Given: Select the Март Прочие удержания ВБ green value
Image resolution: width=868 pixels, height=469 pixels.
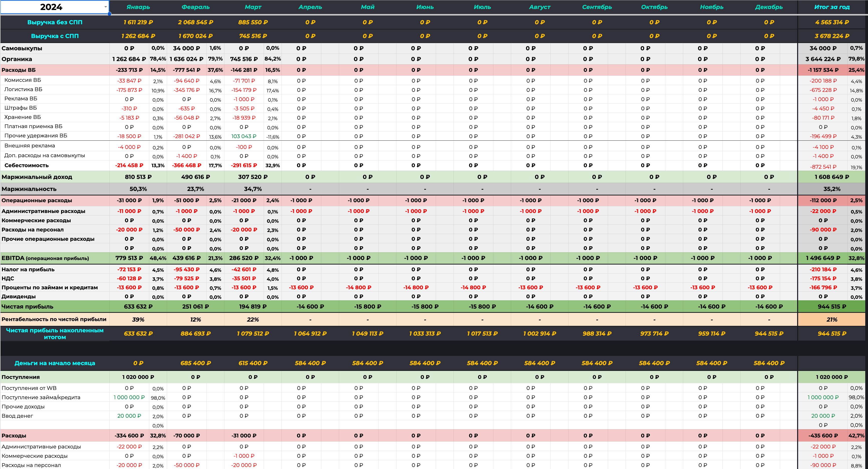Looking at the screenshot, I should [244, 136].
